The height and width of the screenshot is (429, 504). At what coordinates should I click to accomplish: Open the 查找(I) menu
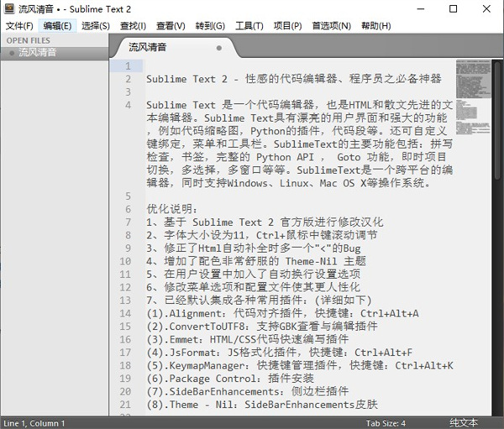[x=133, y=26]
